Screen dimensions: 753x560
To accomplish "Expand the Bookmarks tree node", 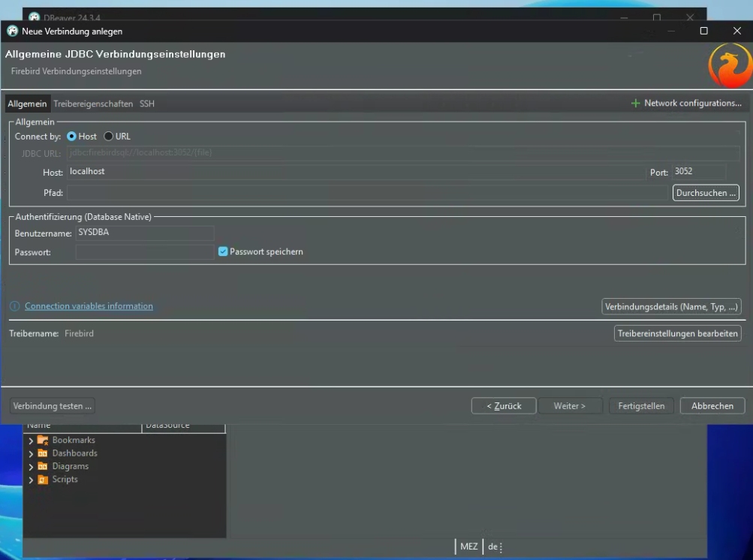I will (x=31, y=441).
